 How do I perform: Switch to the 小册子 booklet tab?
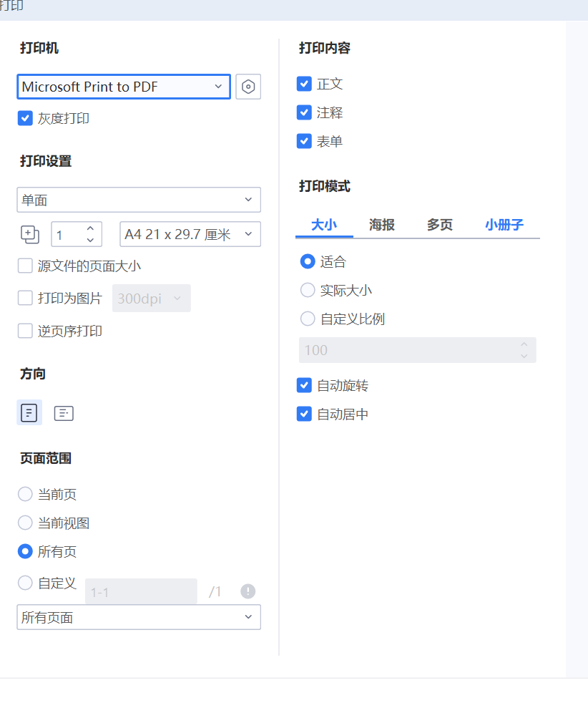[x=504, y=224]
